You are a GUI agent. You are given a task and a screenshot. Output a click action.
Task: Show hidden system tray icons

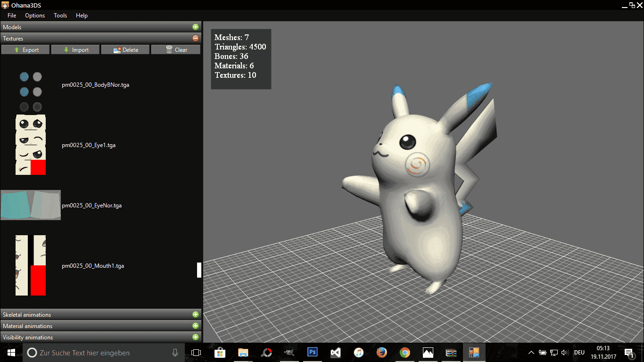pyautogui.click(x=531, y=353)
